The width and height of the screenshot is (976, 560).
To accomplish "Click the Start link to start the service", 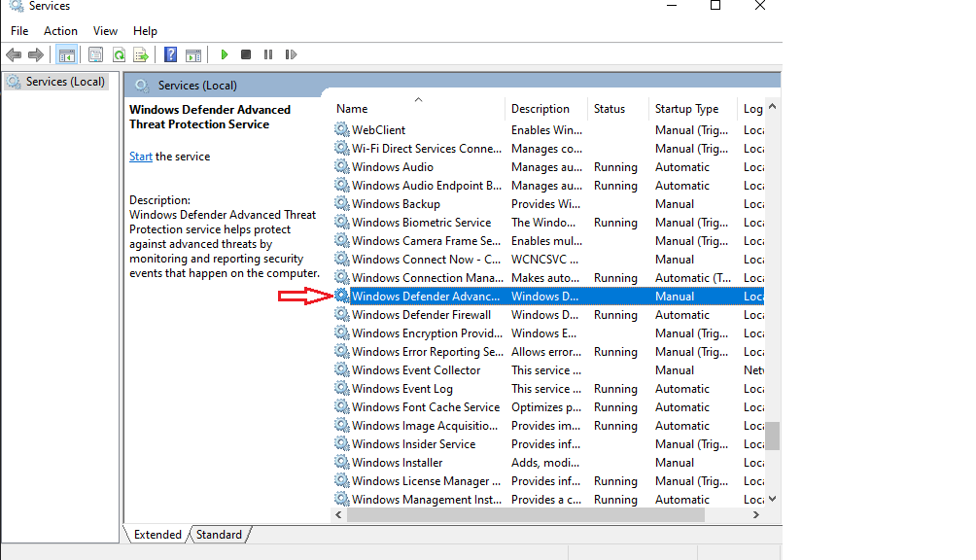I will (x=141, y=157).
